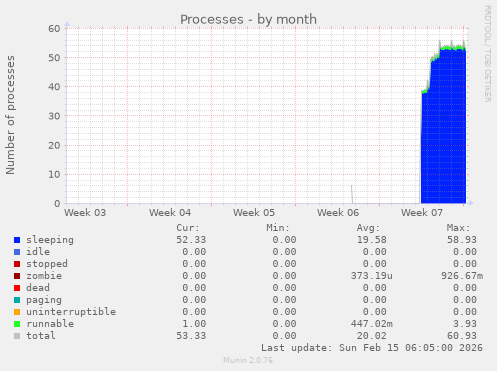Click the 'Last update' timestamp line
497x371 pixels.
tap(372, 348)
